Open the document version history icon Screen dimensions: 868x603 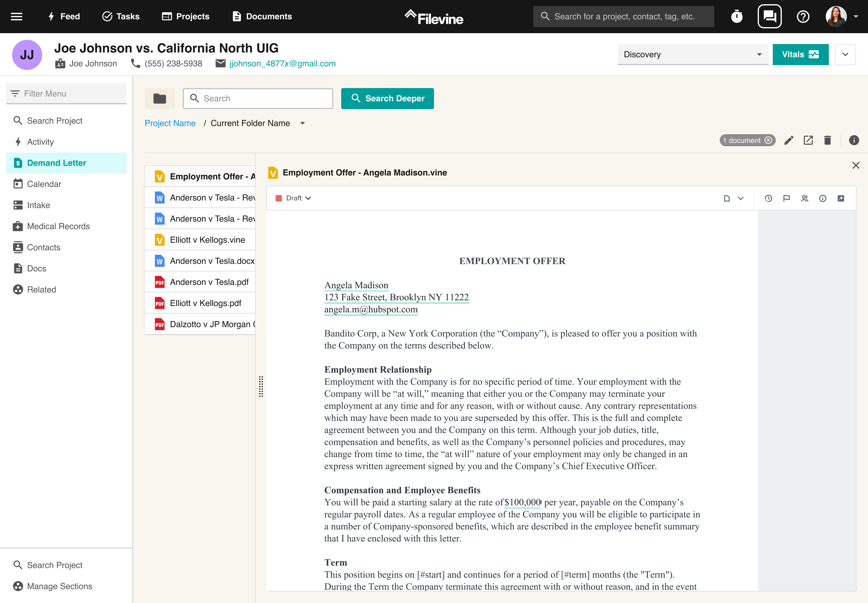[768, 198]
